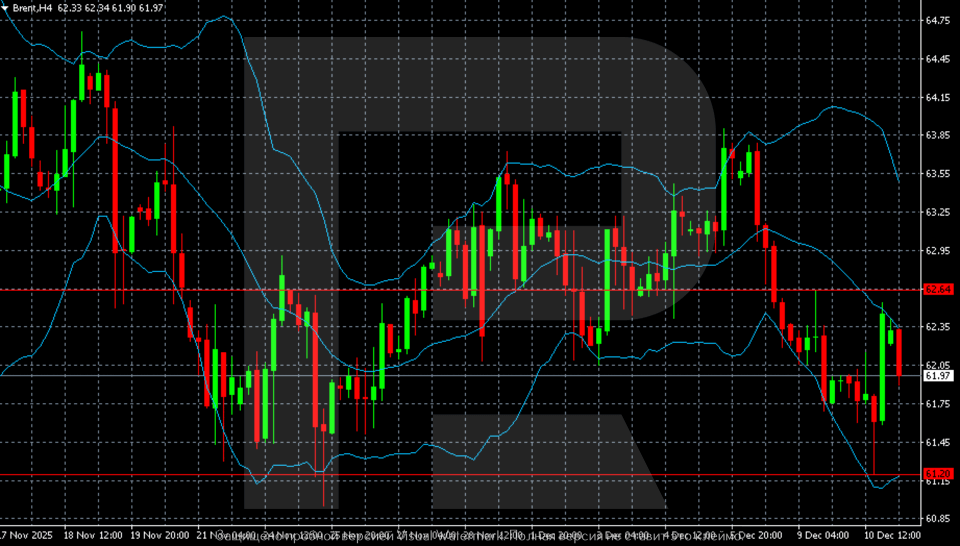
Task: Select the red 61.20 price level tag
Action: pyautogui.click(x=937, y=473)
